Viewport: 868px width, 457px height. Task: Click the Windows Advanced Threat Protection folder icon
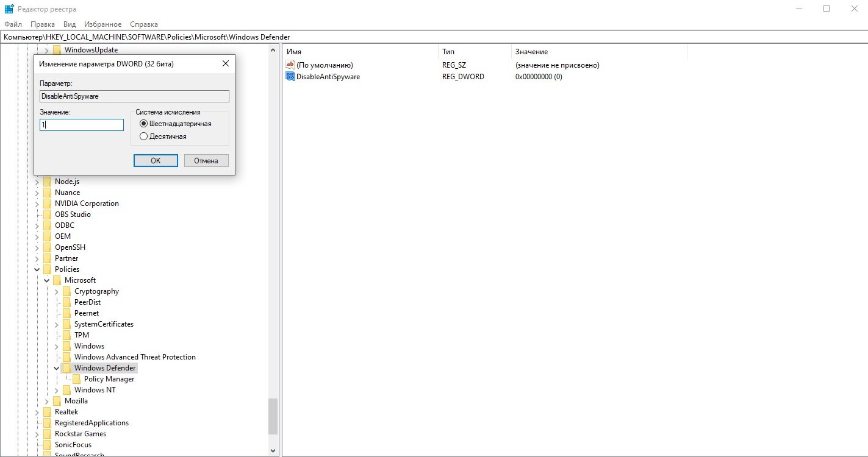tap(67, 357)
